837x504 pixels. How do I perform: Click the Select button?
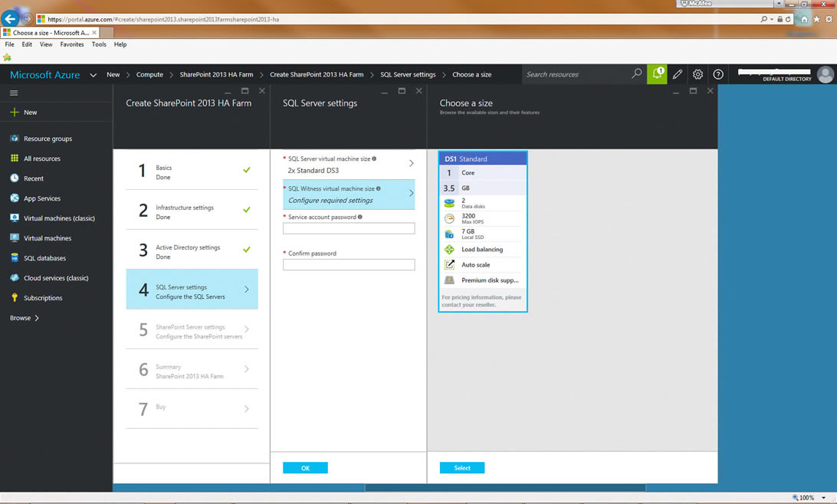pyautogui.click(x=462, y=468)
